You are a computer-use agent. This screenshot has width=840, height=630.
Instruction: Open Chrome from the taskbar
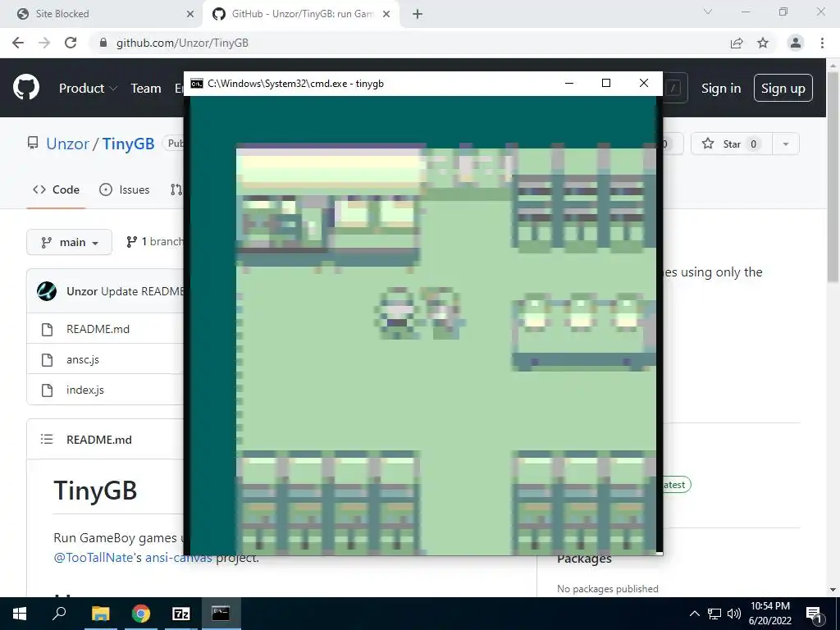[141, 614]
